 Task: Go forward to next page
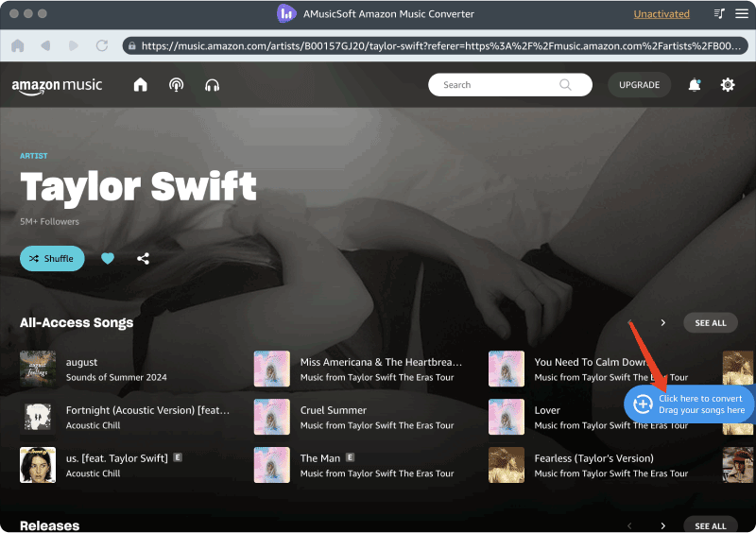74,45
